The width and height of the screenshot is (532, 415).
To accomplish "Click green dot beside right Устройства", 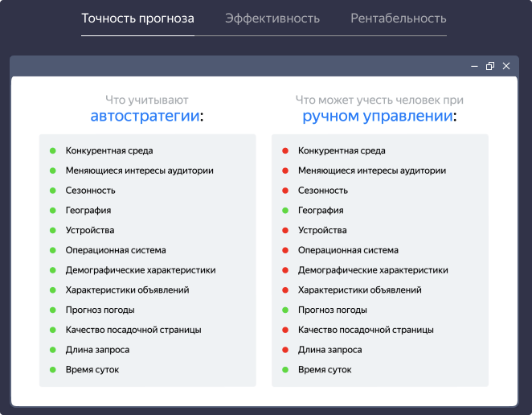I will point(284,230).
